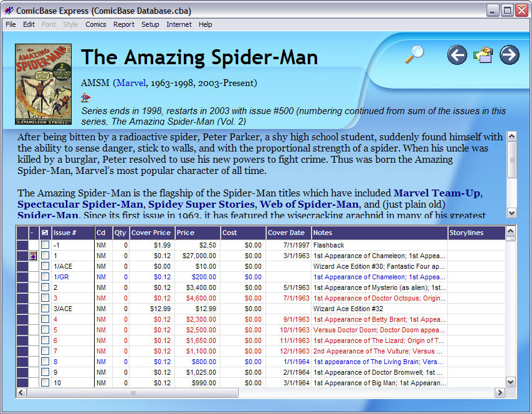The width and height of the screenshot is (532, 414).
Task: Go to next title with right arrow
Action: point(509,55)
